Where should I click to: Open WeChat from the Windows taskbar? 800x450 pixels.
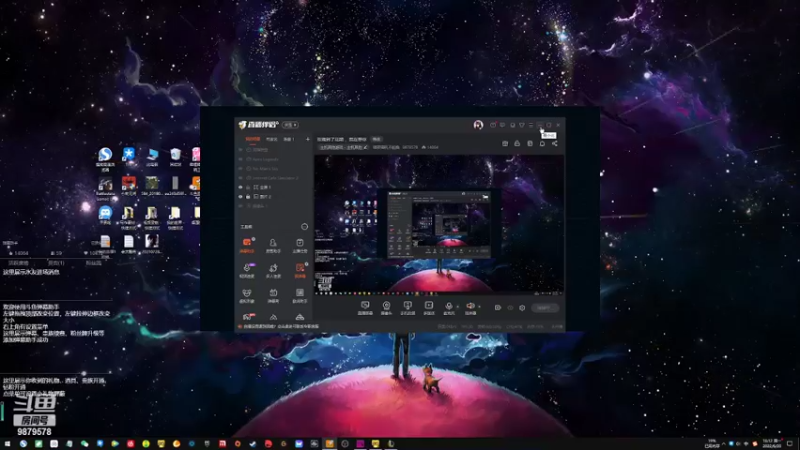coord(84,444)
